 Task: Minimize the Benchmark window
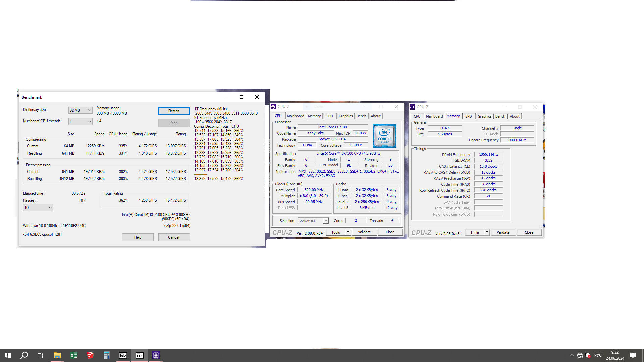click(x=226, y=97)
